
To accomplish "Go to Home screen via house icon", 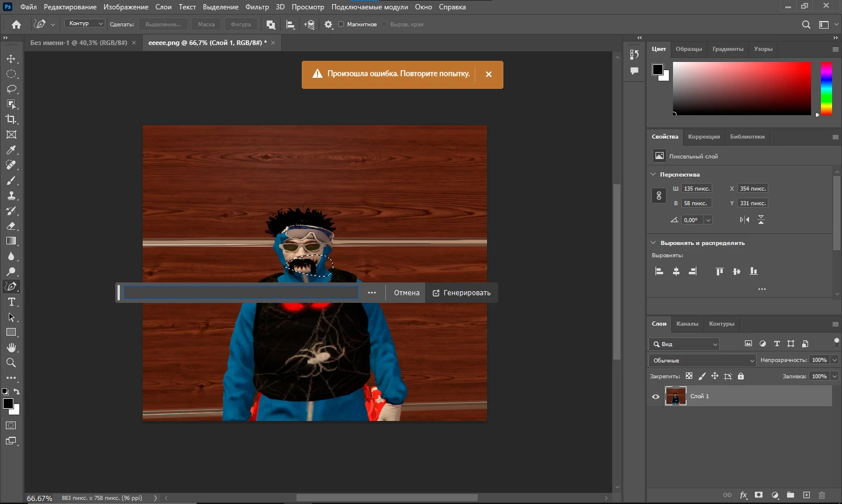I will [16, 25].
